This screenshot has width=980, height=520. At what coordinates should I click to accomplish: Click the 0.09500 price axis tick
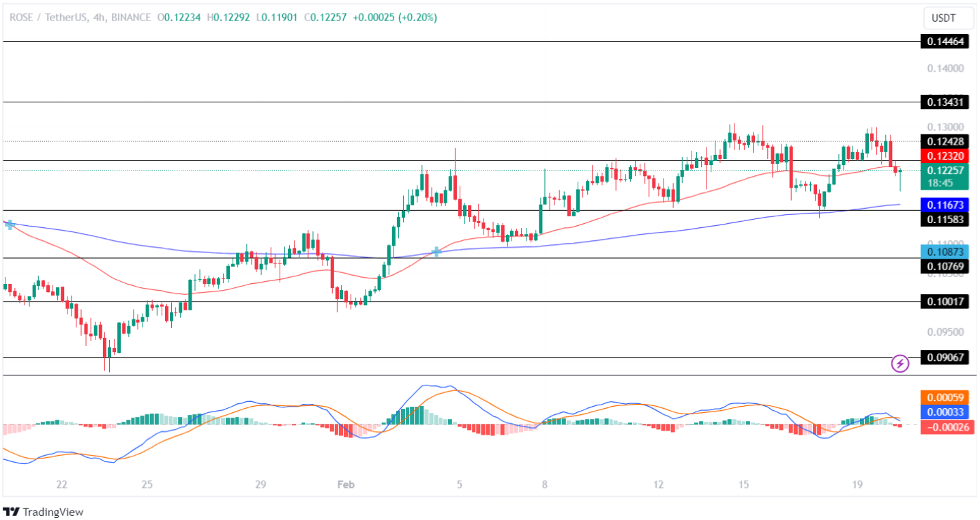click(x=945, y=332)
